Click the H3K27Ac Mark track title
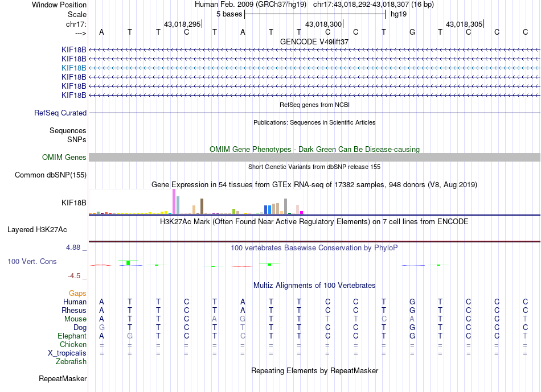Image resolution: width=541 pixels, height=392 pixels. coord(314,222)
